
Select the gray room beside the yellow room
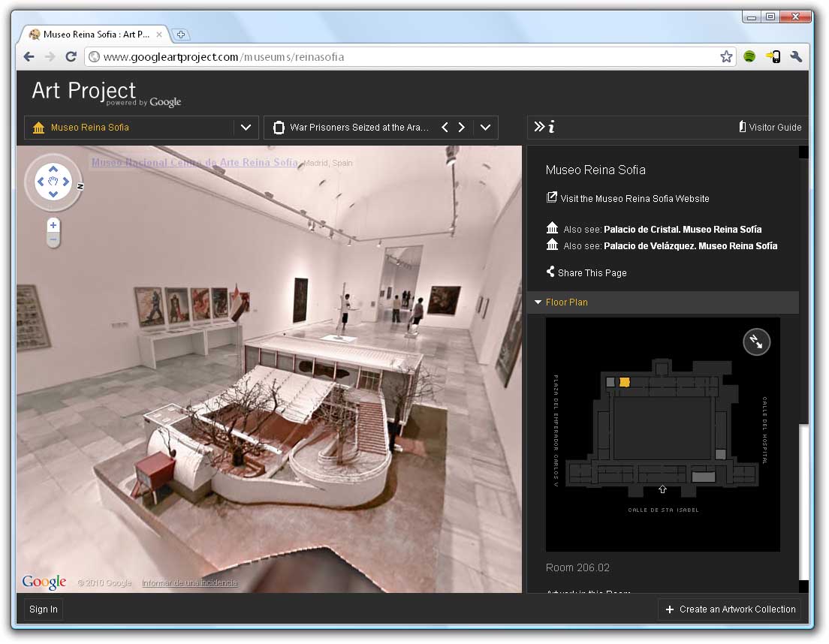tap(610, 382)
